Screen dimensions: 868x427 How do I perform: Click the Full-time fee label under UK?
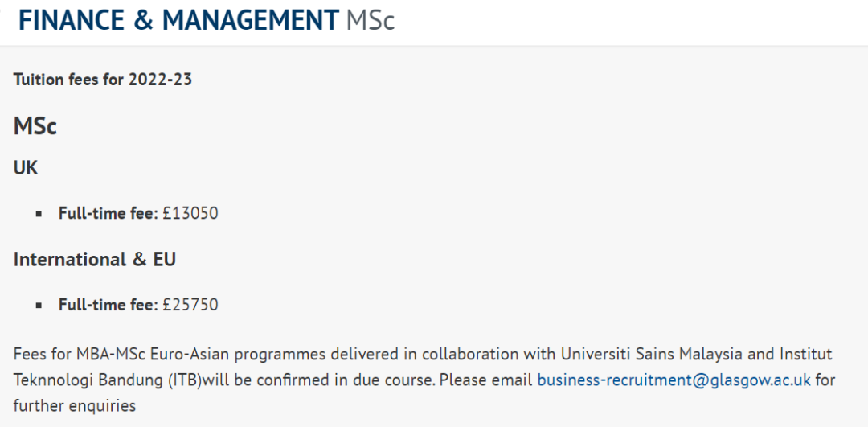point(108,213)
